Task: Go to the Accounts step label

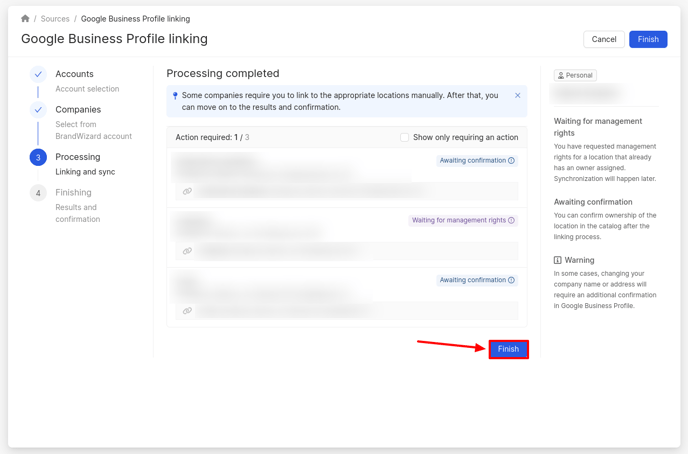Action: [74, 74]
